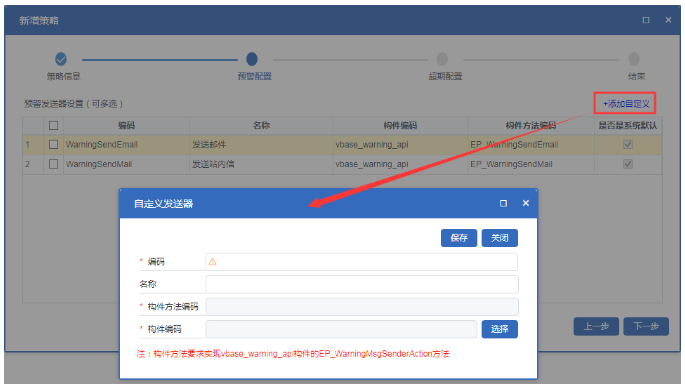Select the WarningSendMail cell
Viewport: 685px width, 388px height.
pos(126,164)
